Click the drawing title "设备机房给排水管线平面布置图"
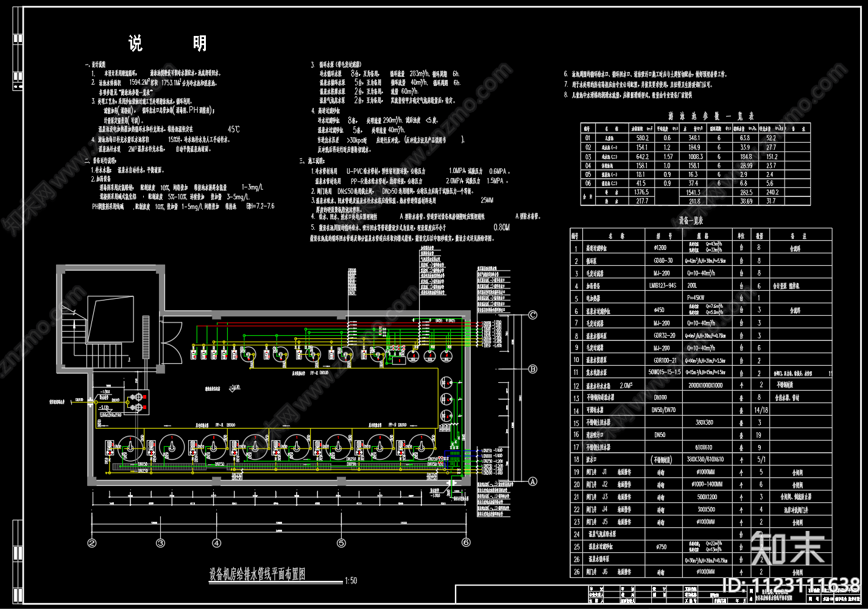The image size is (868, 609). [256, 574]
